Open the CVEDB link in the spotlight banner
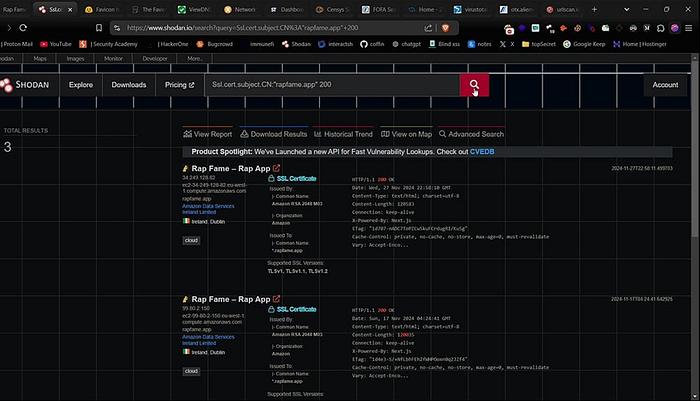 coord(482,152)
